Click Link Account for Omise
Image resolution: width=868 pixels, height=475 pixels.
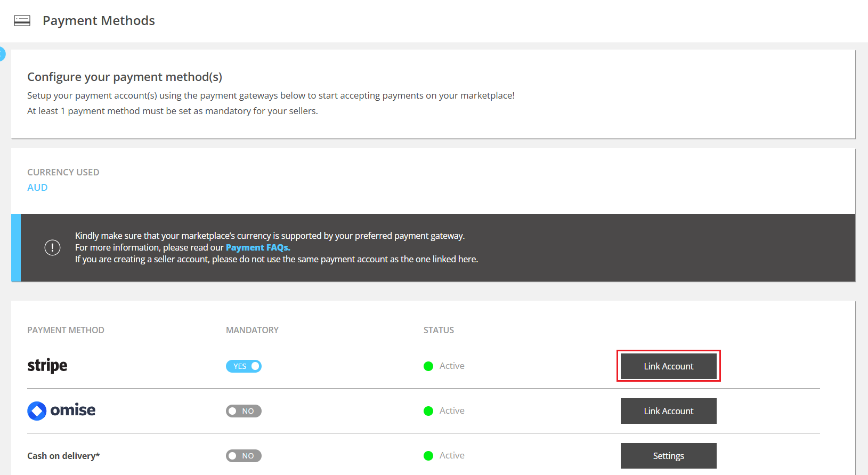(x=668, y=411)
